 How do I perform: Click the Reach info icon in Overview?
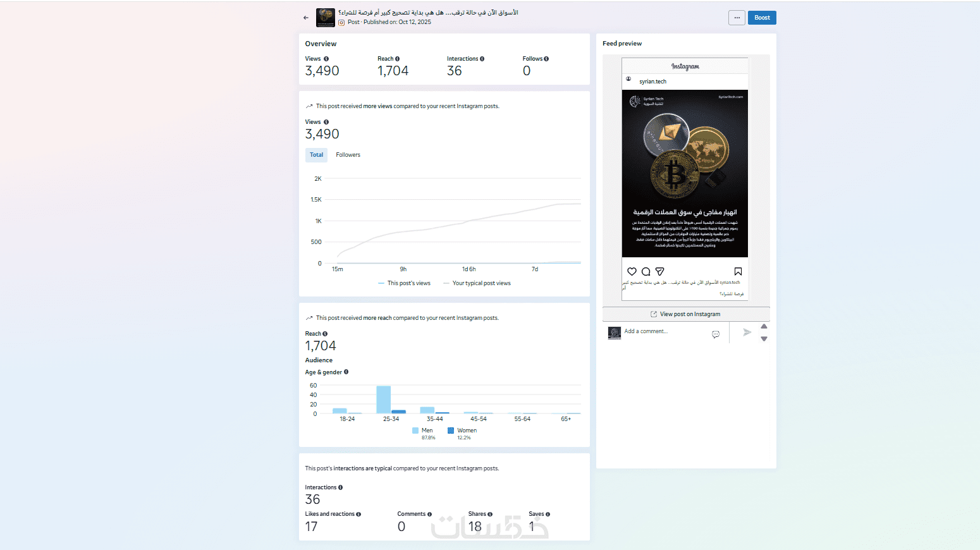(x=397, y=59)
